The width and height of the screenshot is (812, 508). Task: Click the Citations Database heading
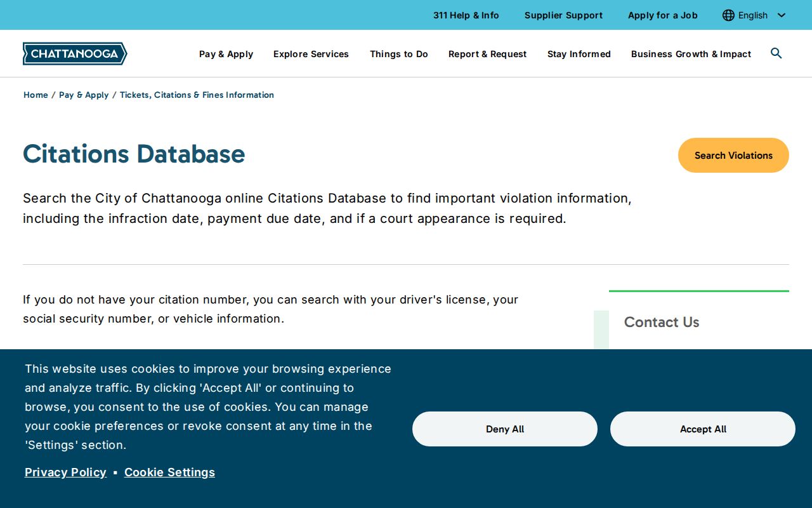click(134, 154)
